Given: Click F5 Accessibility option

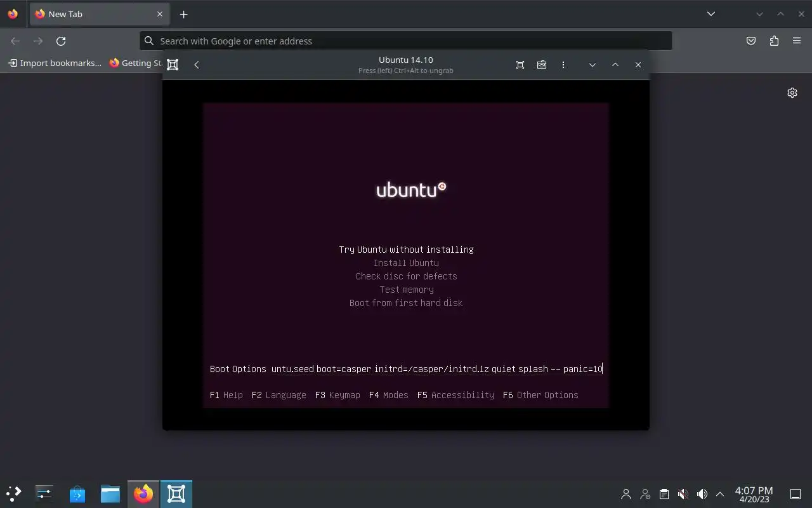Looking at the screenshot, I should pos(455,395).
